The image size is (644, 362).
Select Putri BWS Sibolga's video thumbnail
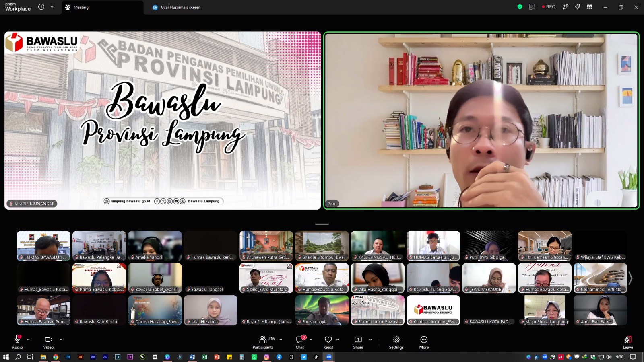(x=489, y=246)
